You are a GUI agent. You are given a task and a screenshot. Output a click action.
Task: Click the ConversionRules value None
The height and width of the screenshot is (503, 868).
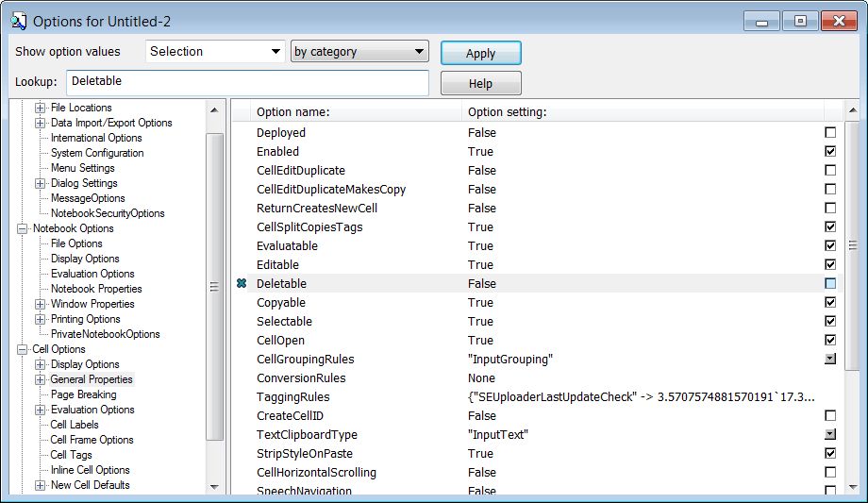481,377
